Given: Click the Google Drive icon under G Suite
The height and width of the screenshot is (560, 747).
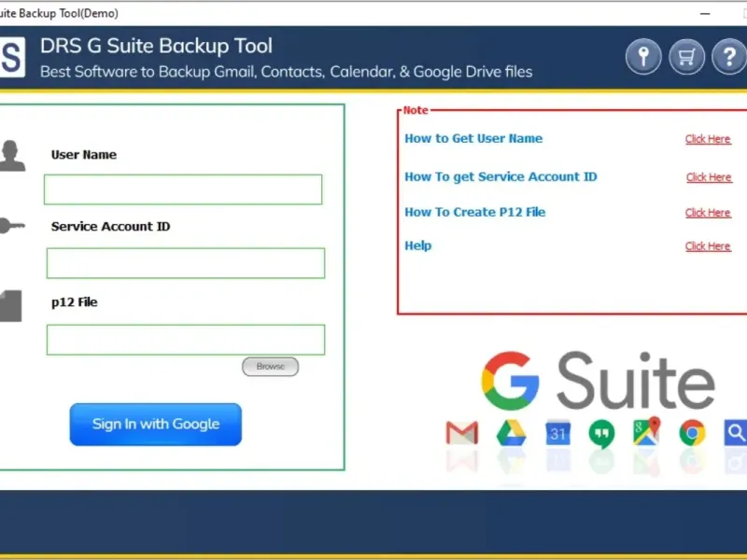Looking at the screenshot, I should pyautogui.click(x=511, y=433).
